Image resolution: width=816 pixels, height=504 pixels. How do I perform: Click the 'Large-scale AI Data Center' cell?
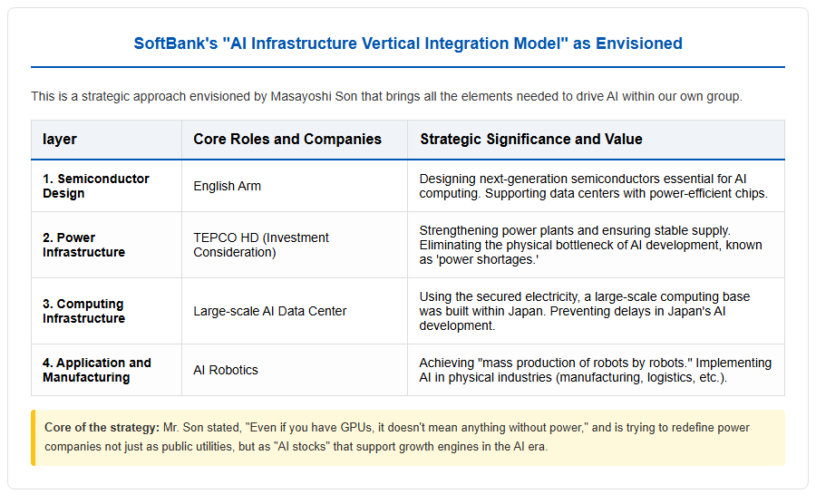[x=269, y=311]
